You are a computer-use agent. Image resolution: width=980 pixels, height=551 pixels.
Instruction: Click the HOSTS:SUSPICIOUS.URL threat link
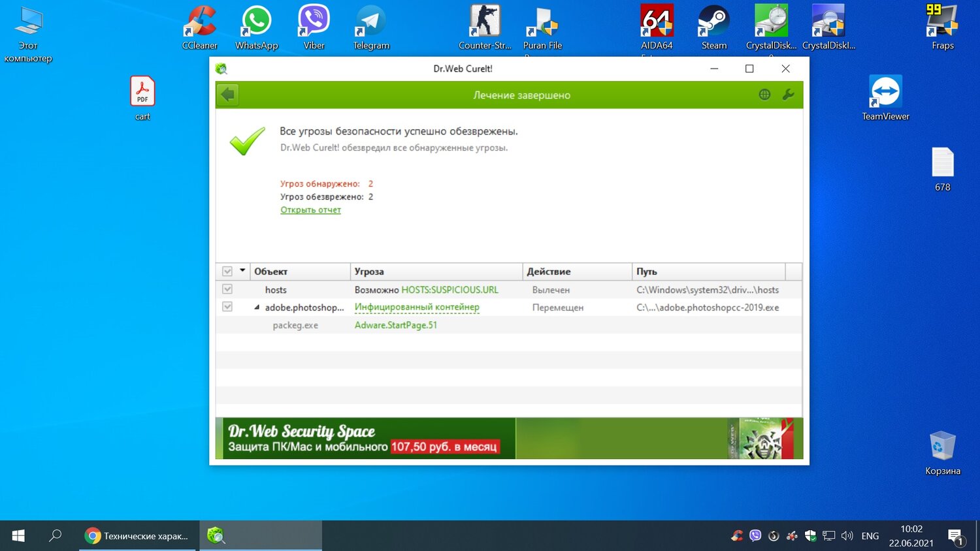tap(449, 289)
